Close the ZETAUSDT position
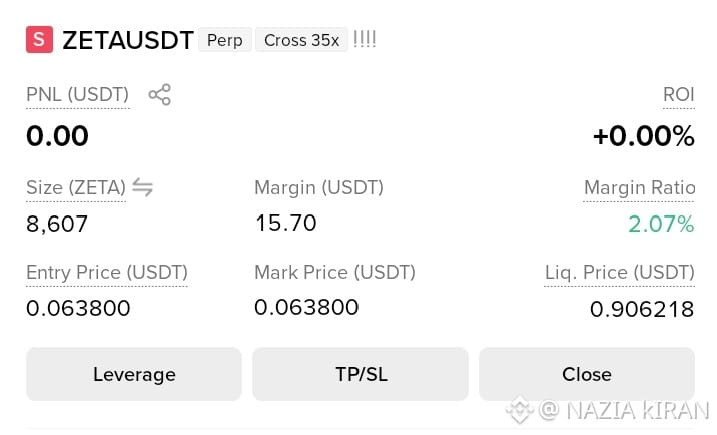The image size is (717, 435). pos(587,374)
